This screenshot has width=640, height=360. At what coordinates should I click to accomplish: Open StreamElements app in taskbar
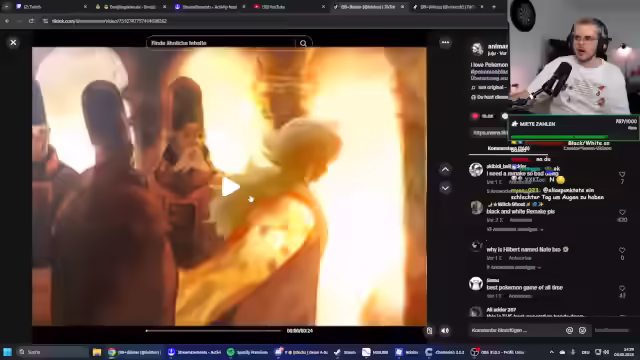tap(195, 352)
